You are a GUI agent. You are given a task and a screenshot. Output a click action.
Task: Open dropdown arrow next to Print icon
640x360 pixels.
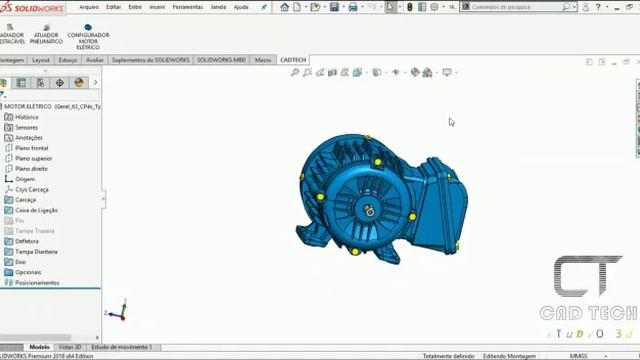[x=362, y=7]
